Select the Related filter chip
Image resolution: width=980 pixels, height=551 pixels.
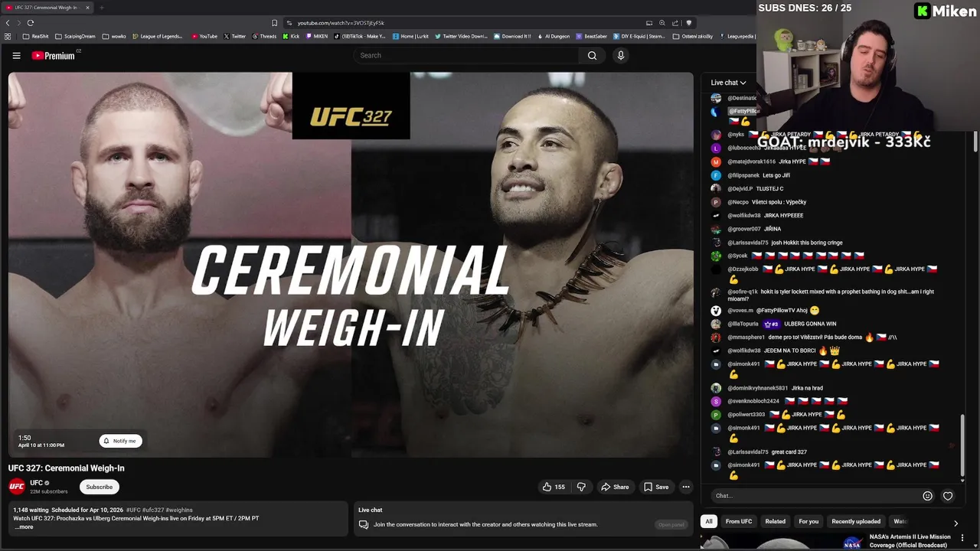[x=776, y=521]
